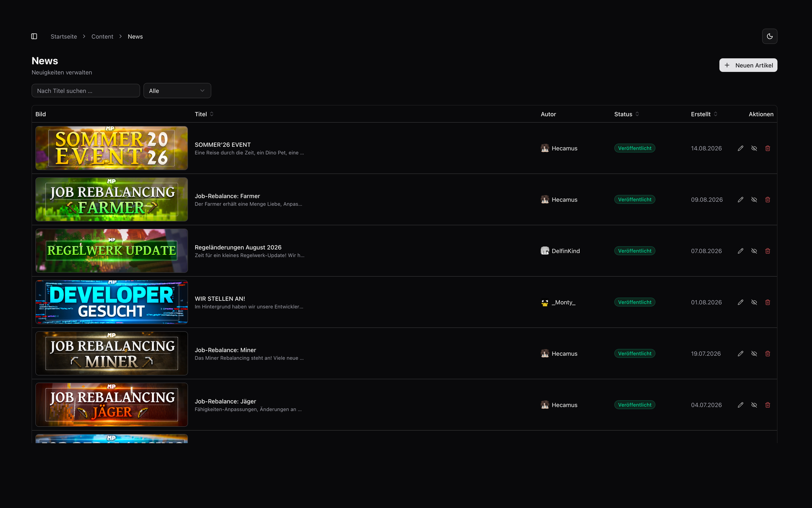This screenshot has height=508, width=812.
Task: Delete the Regeländerungen August 2026 article
Action: pos(767,251)
